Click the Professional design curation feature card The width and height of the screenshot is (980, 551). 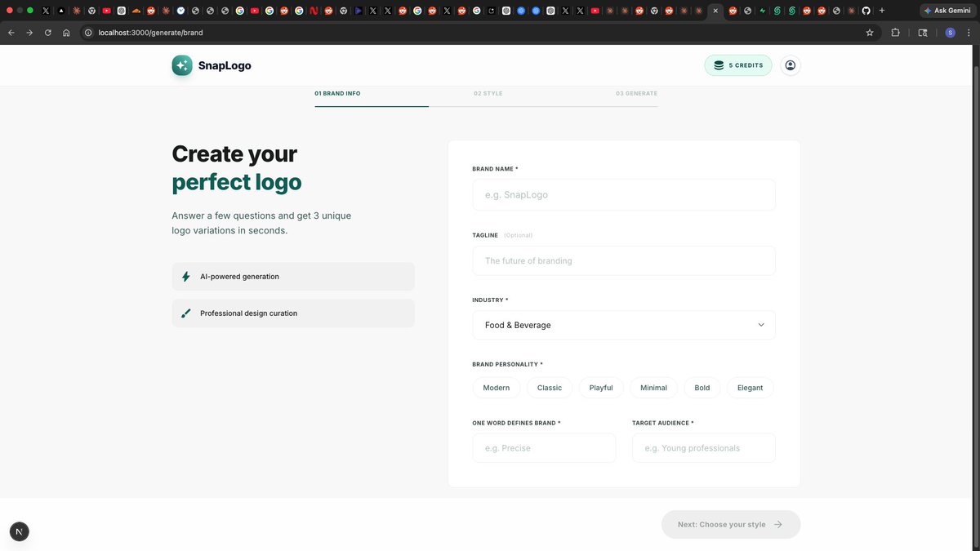click(293, 313)
